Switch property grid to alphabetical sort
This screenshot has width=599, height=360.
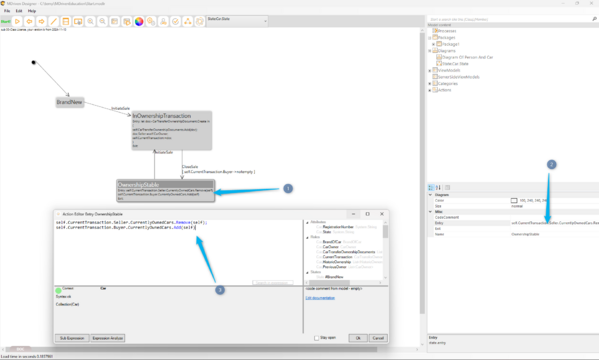coord(438,187)
